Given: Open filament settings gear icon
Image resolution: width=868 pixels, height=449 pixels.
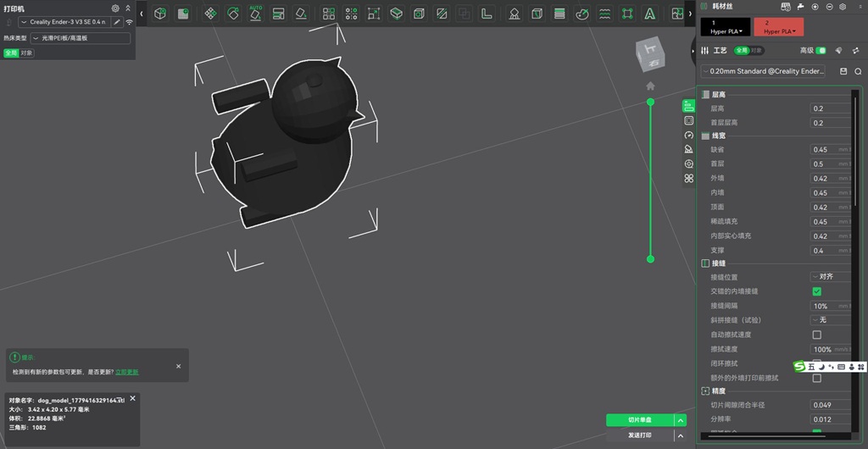Looking at the screenshot, I should click(843, 7).
